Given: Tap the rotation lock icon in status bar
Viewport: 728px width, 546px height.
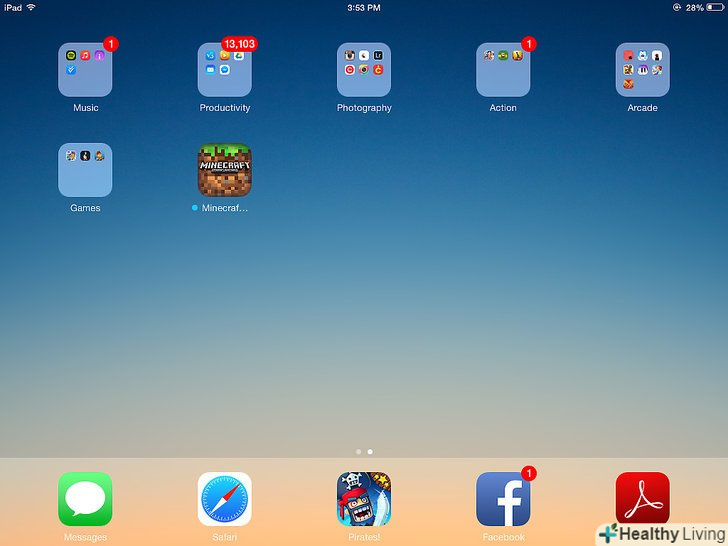Looking at the screenshot, I should tap(676, 7).
